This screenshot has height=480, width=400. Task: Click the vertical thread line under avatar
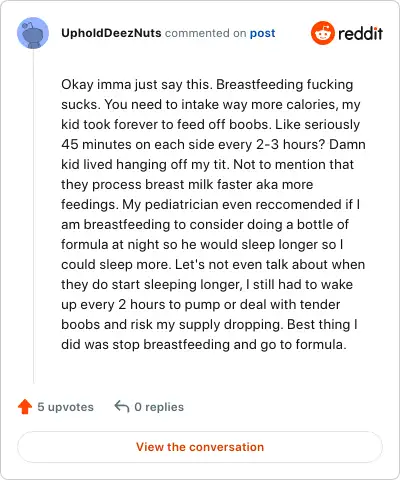click(33, 217)
